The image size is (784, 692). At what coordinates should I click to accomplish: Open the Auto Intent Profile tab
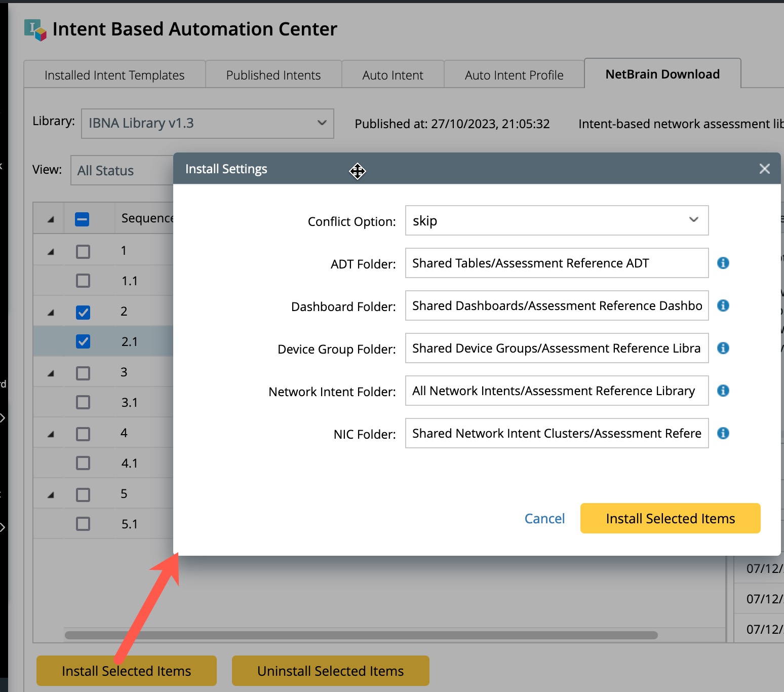click(514, 75)
